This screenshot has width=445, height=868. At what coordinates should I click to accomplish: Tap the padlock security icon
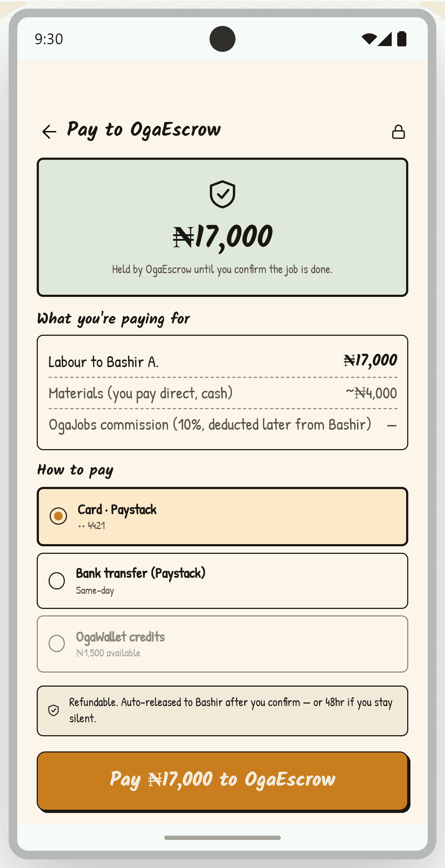coord(398,132)
